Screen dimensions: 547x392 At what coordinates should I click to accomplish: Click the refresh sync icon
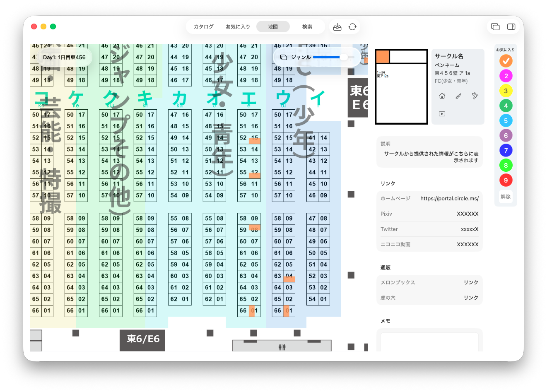tap(352, 27)
